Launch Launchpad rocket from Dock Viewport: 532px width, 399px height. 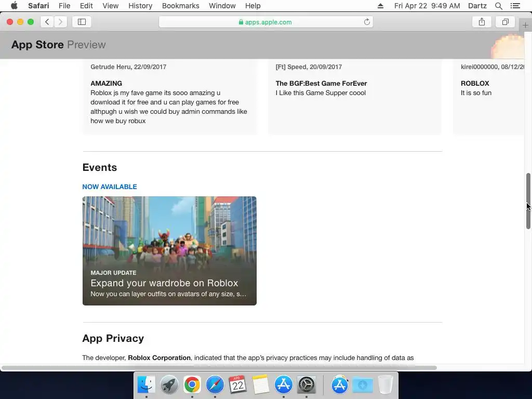(x=169, y=384)
